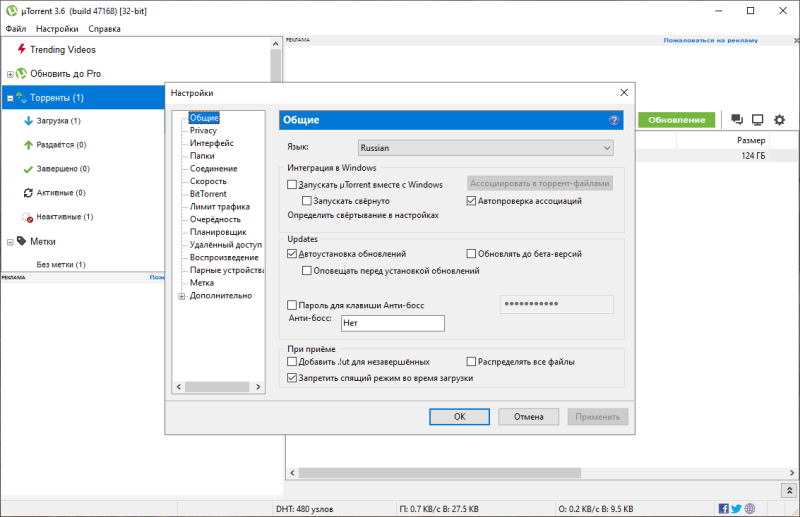Viewport: 800px width, 517px height.
Task: Click the Анти-босс password field
Action: 557,304
